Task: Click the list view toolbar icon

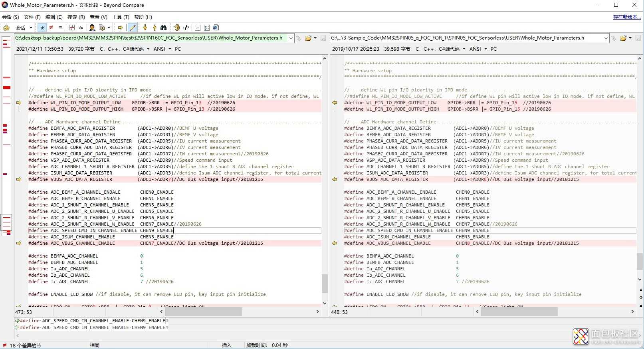Action: [x=207, y=28]
